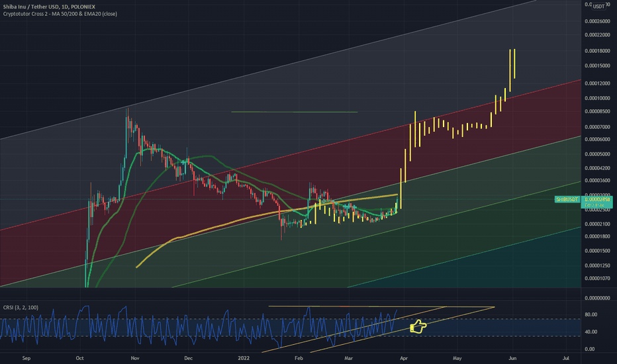Click the 0.00026000 price axis label
Image resolution: width=617 pixels, height=364 pixels.
click(597, 21)
